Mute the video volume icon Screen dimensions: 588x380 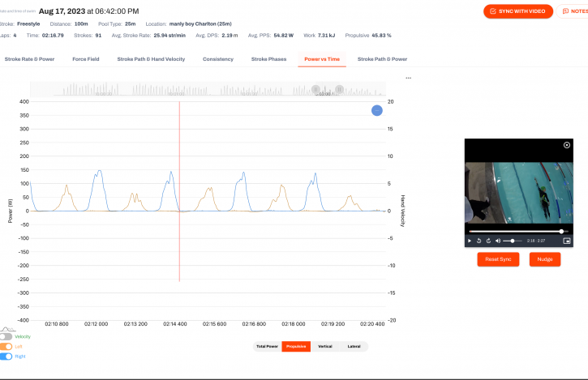tap(498, 241)
